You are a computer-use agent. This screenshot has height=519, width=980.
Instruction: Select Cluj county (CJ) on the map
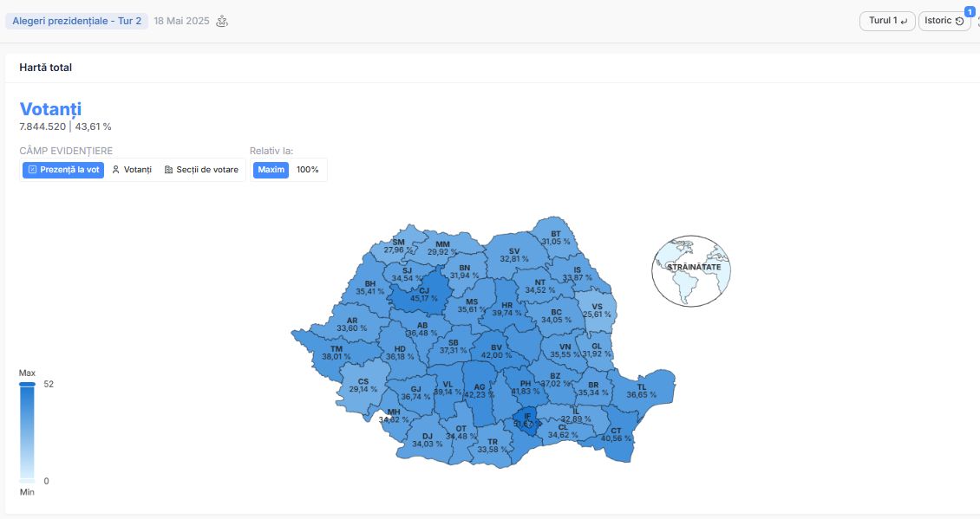tap(421, 294)
